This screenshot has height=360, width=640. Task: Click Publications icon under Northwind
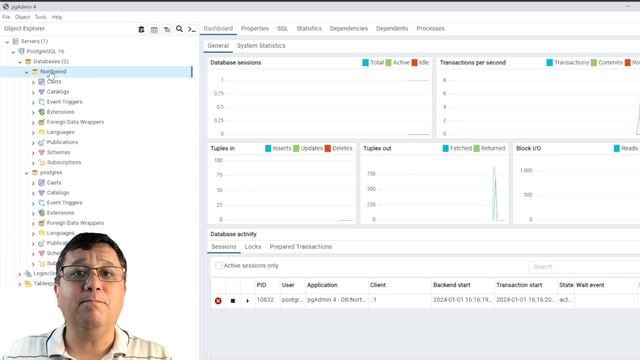coord(42,142)
